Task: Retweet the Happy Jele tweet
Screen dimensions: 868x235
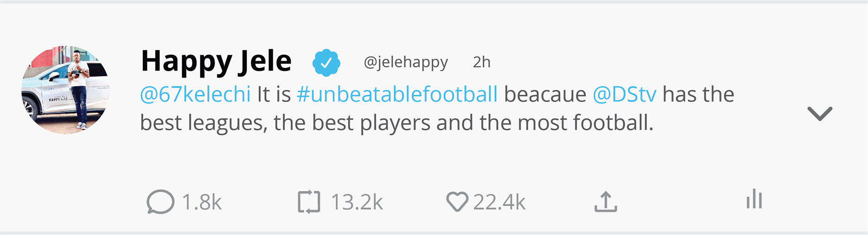Action: pyautogui.click(x=309, y=202)
